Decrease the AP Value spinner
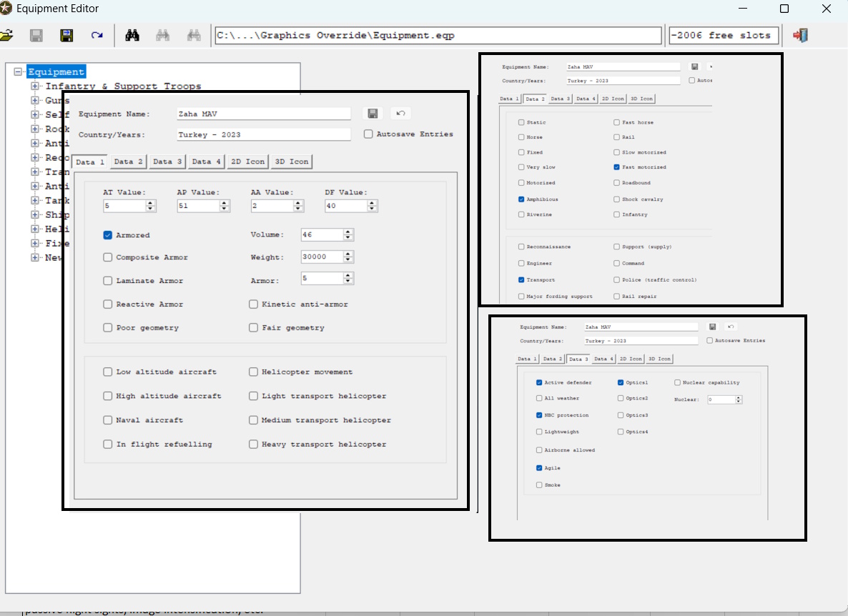 (225, 209)
